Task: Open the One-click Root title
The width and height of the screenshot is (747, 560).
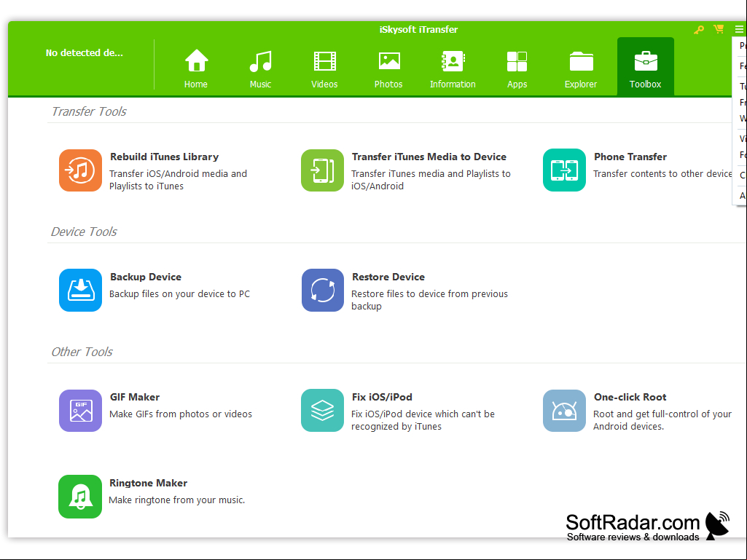Action: point(630,397)
